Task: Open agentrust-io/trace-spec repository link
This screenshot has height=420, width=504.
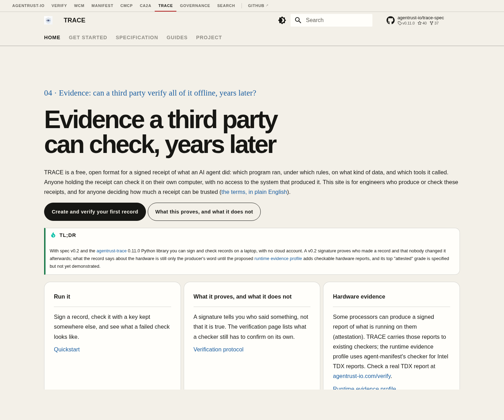Action: 420,18
